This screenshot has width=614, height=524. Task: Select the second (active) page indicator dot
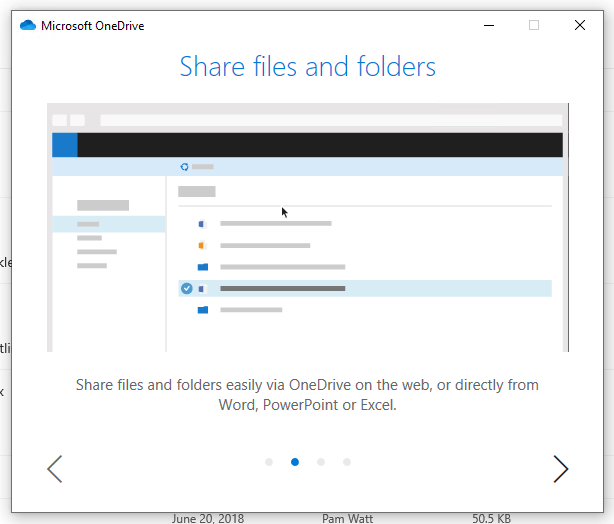pos(295,462)
